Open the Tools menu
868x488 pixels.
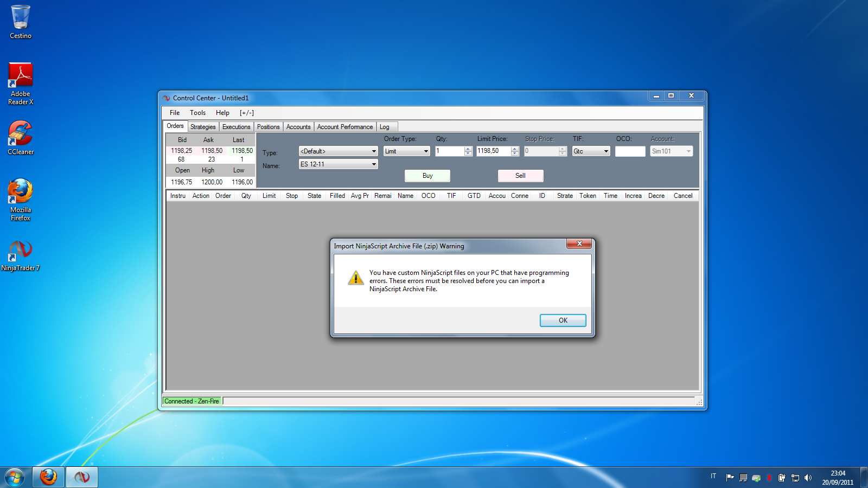tap(197, 113)
